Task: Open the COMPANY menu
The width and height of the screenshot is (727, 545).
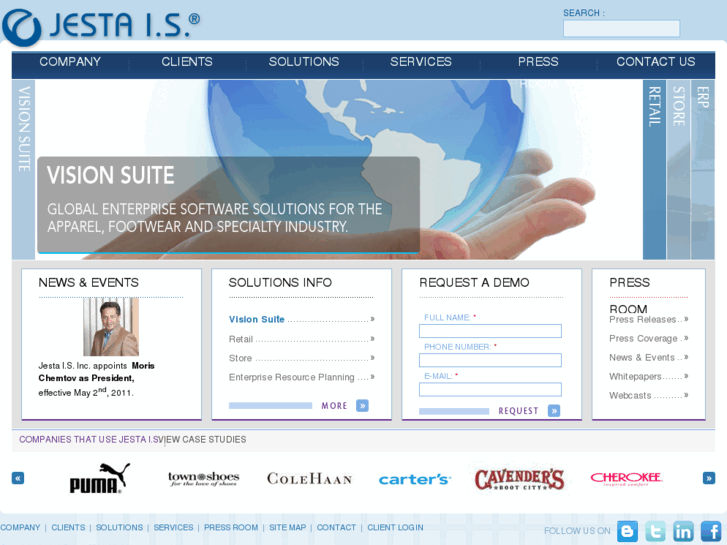Action: point(70,62)
